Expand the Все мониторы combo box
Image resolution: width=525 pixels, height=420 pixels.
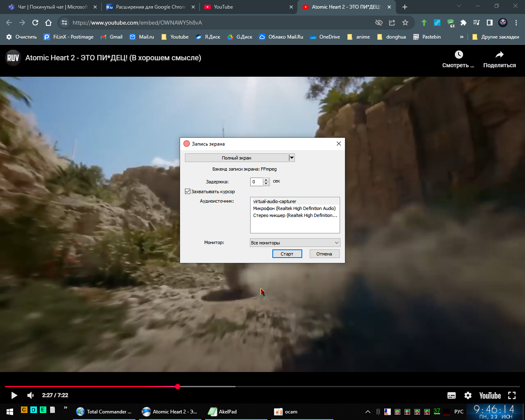coord(295,243)
